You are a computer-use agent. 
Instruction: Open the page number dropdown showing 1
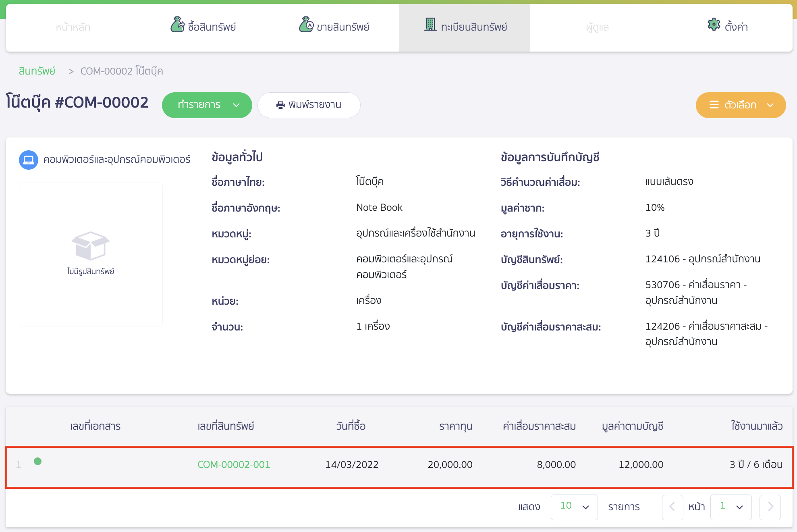731,507
